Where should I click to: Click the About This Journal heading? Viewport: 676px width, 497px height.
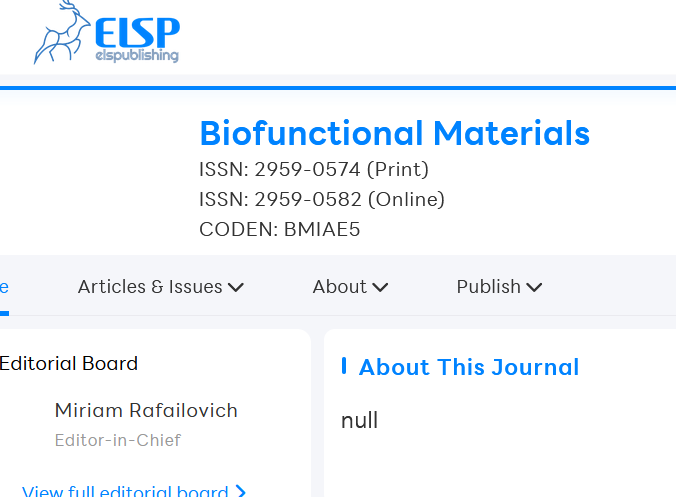click(x=469, y=367)
